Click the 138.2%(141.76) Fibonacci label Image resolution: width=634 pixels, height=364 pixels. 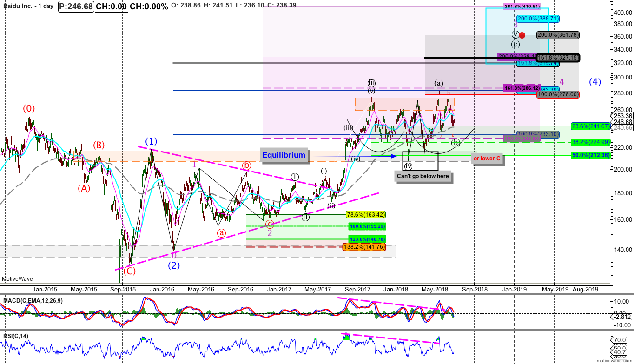[x=364, y=246]
